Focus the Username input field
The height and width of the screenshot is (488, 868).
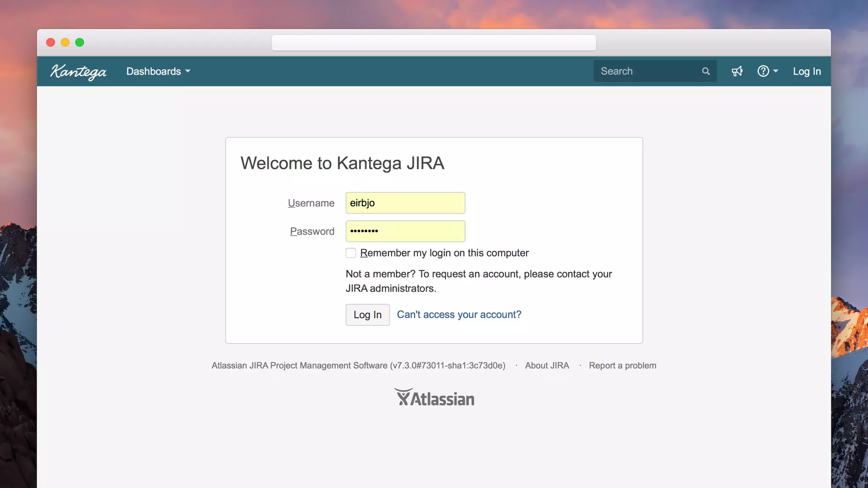click(405, 203)
